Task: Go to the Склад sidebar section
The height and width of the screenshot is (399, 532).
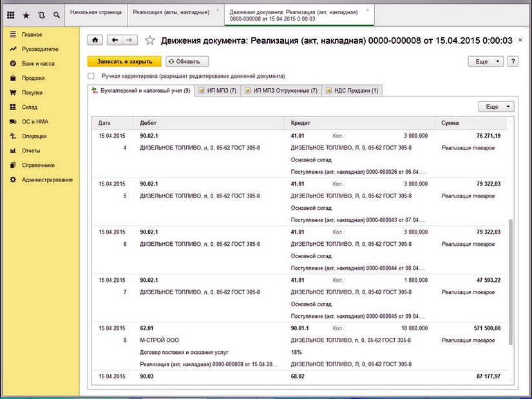Action: coord(30,107)
